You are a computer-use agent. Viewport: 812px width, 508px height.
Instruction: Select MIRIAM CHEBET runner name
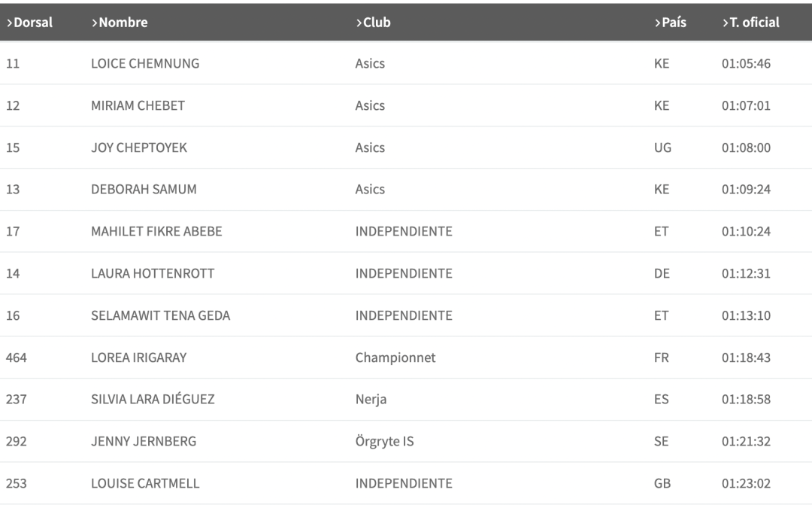138,106
